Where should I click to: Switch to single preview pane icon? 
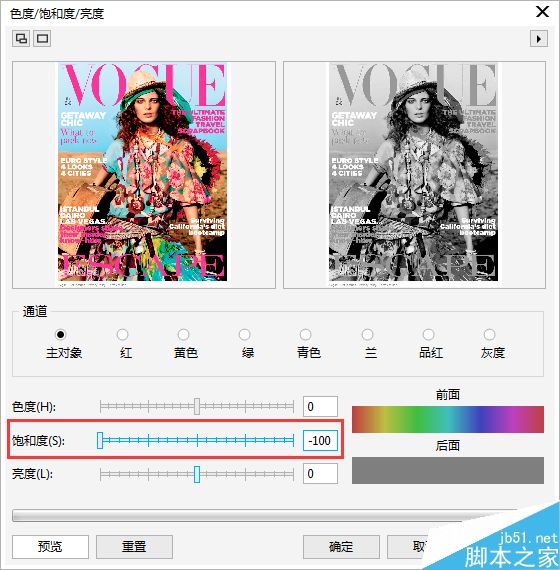pos(42,38)
